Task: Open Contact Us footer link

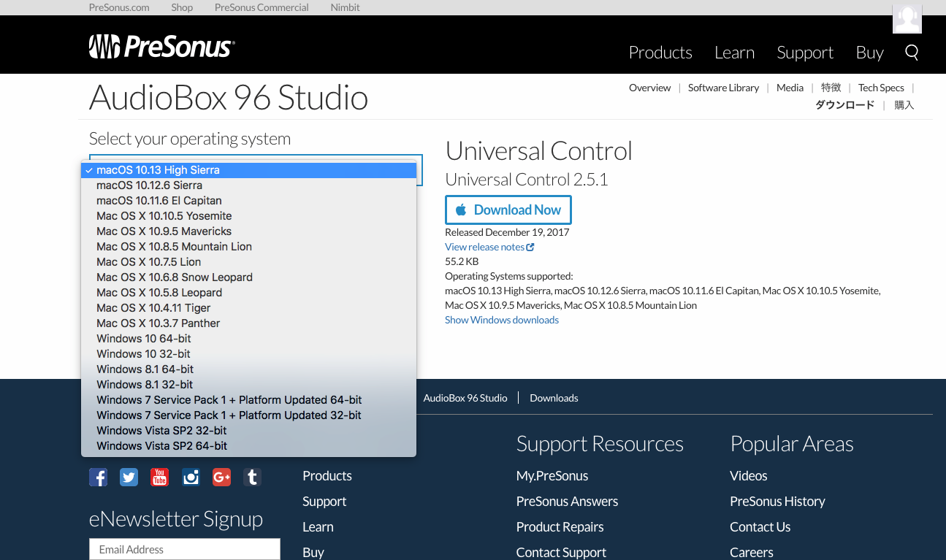Action: [760, 527]
